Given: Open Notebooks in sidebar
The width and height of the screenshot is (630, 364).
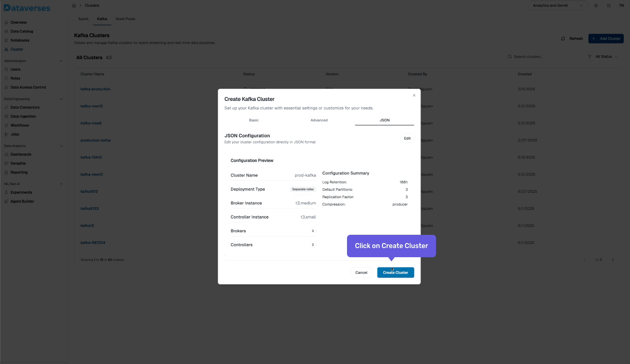Looking at the screenshot, I should (20, 40).
